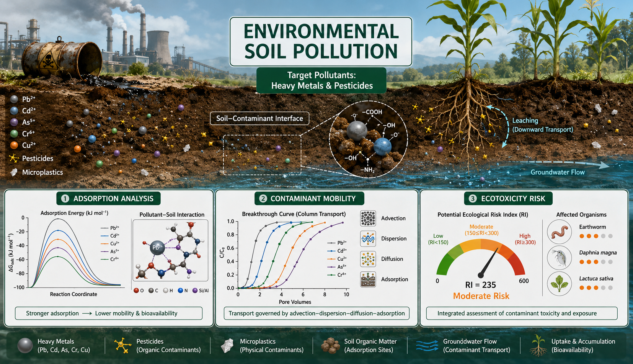Click the blue N atom legend dot

tap(180, 291)
